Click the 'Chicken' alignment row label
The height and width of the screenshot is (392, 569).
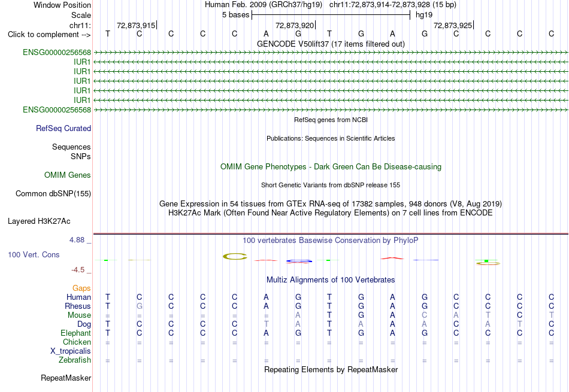77,342
